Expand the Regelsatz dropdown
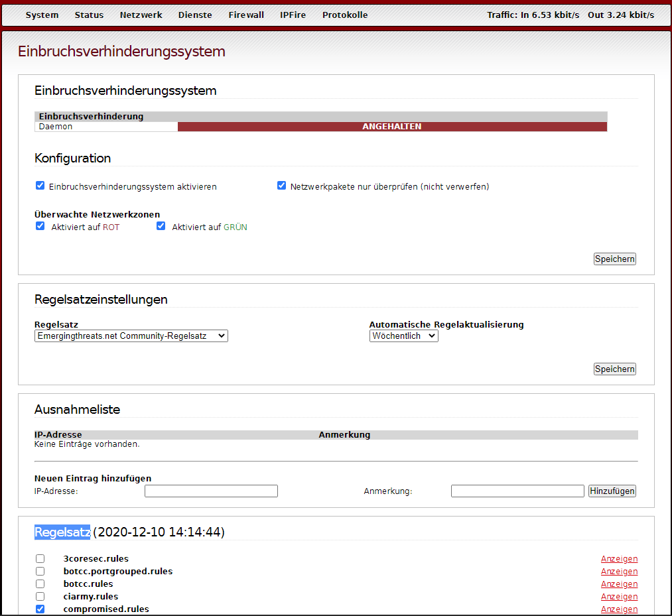The image size is (672, 616). [131, 336]
